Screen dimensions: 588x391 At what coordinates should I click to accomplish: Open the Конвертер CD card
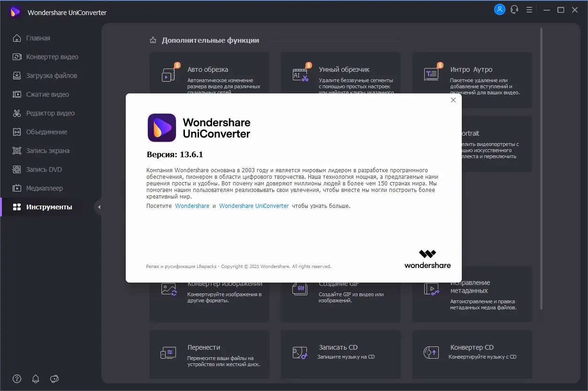point(472,354)
